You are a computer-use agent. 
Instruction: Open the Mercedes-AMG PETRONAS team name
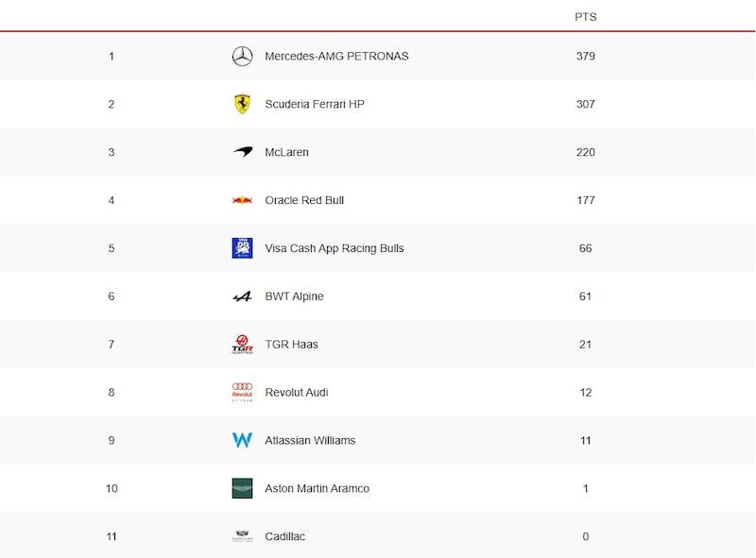coord(336,57)
